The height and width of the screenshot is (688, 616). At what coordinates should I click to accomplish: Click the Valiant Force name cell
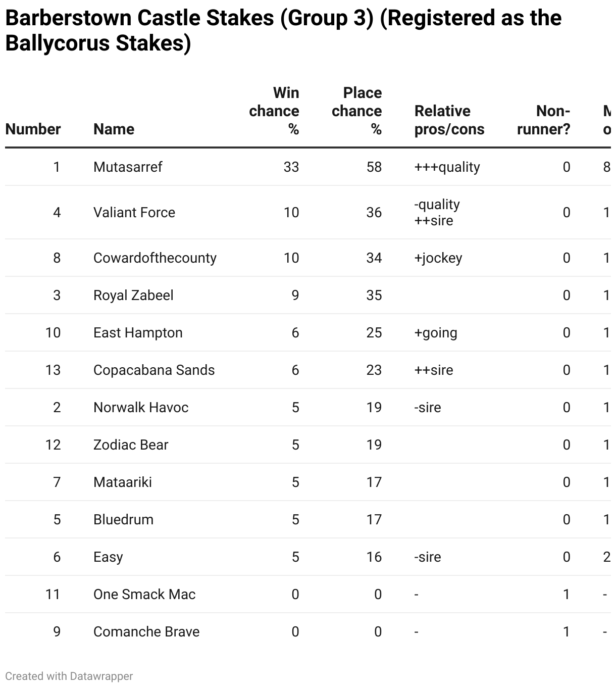pyautogui.click(x=134, y=213)
